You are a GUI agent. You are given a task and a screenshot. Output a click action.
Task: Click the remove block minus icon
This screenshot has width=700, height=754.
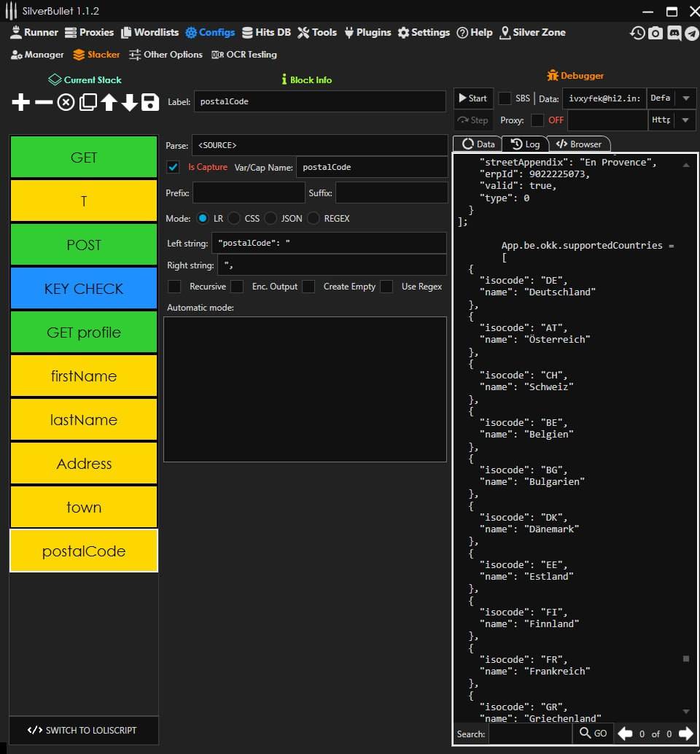44,102
